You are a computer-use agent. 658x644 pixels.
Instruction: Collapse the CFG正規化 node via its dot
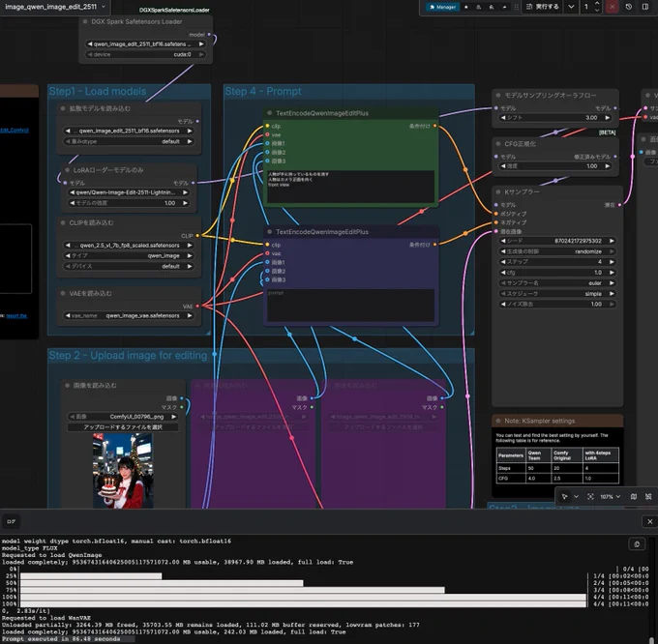point(498,144)
